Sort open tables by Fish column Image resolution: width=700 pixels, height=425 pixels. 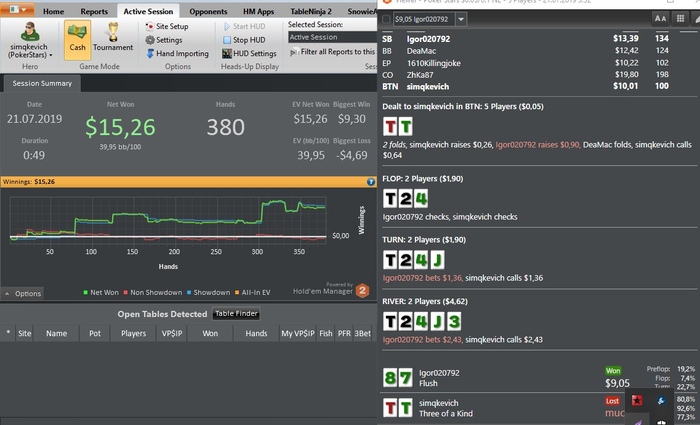[326, 333]
